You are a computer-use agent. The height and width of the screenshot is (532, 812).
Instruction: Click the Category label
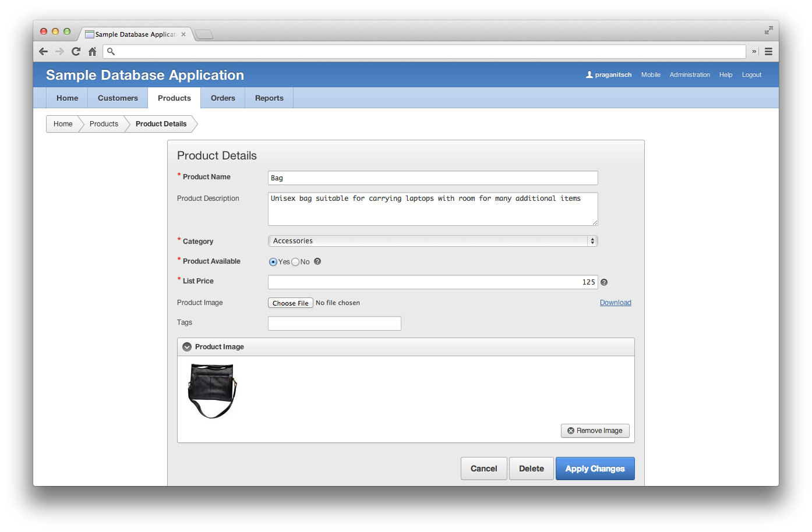pos(198,242)
